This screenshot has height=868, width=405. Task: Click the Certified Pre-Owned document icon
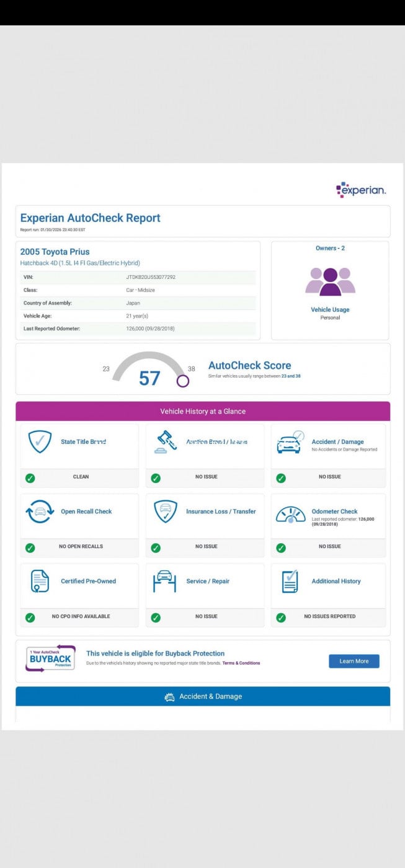pyautogui.click(x=40, y=581)
